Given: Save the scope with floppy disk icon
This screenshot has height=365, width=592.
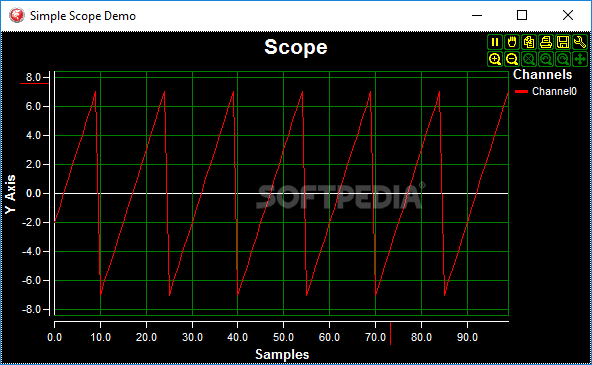Looking at the screenshot, I should click(563, 42).
